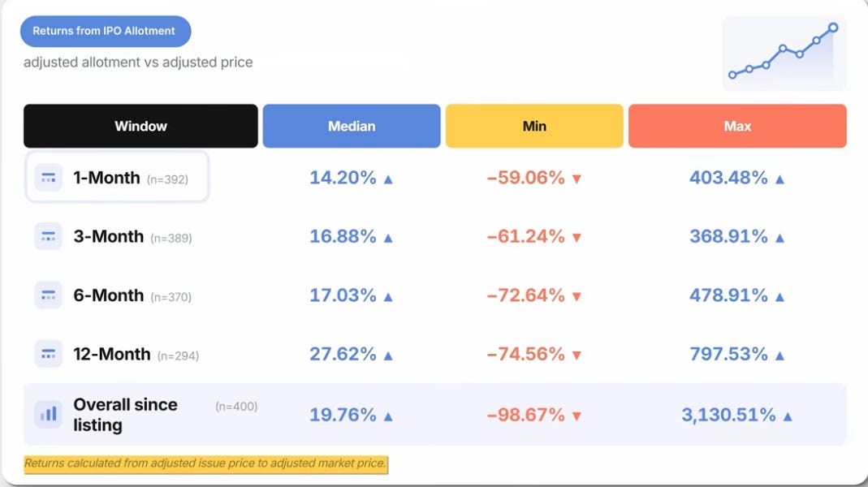Screen dimensions: 868x487
Task: Click the 6-Month row calendar icon
Action: pyautogui.click(x=48, y=295)
